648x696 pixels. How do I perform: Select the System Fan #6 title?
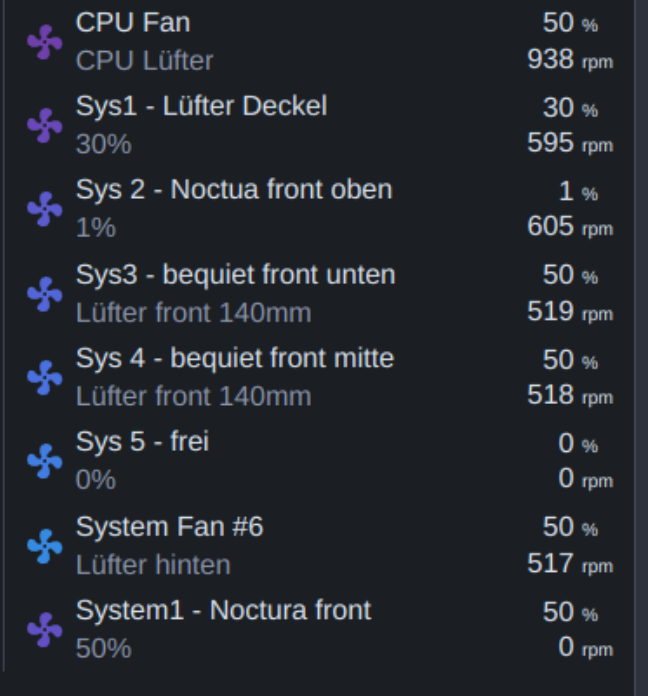coord(170,527)
